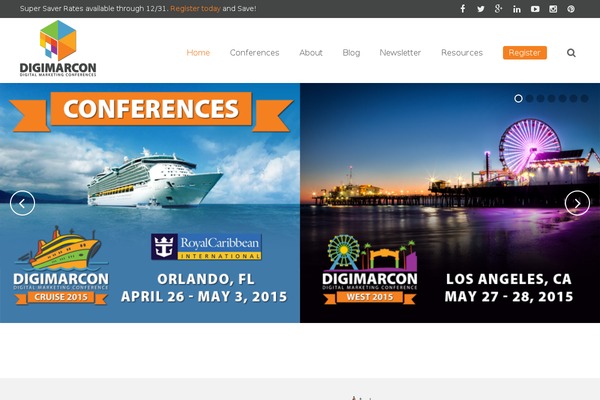Screen dimensions: 600x400
Task: Open the About menu item
Action: [311, 53]
